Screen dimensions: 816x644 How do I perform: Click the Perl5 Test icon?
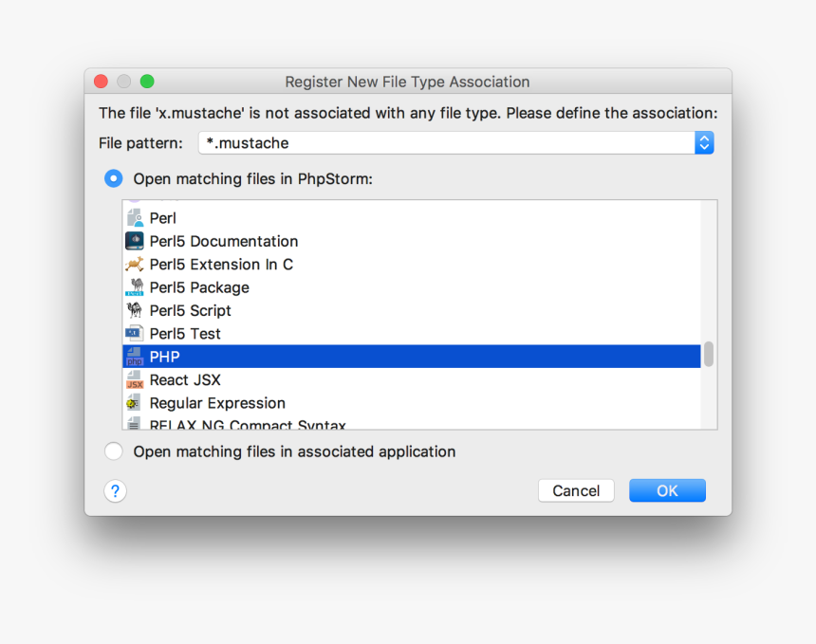[x=135, y=334]
